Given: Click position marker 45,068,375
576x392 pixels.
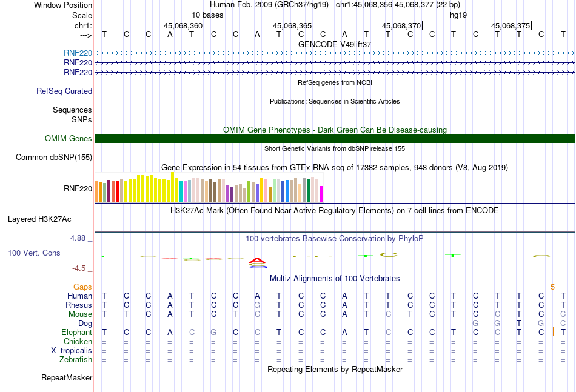Looking at the screenshot, I should coord(511,25).
